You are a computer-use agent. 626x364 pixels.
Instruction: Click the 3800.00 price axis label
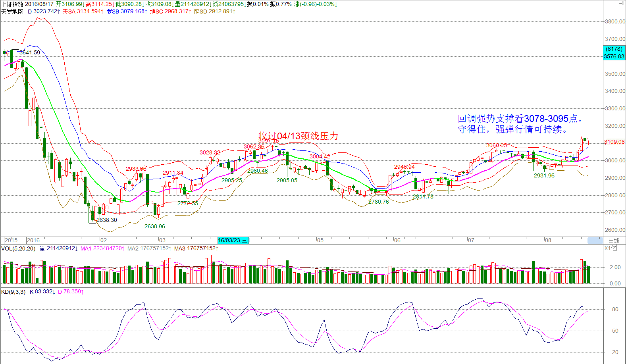click(x=615, y=21)
